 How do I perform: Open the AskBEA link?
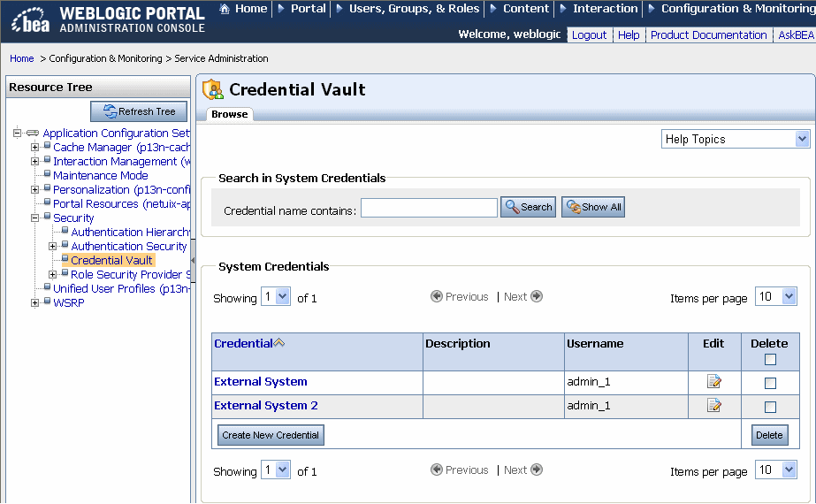pyautogui.click(x=796, y=34)
